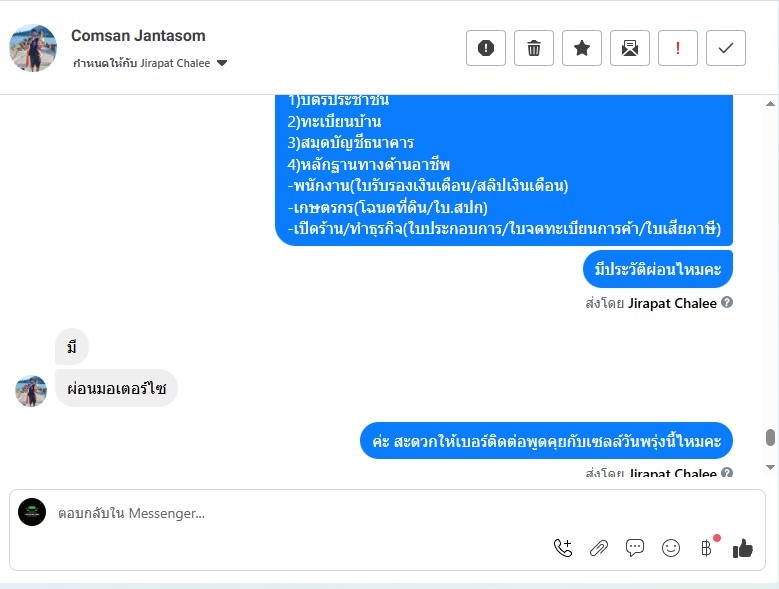Open Comsan Jantasom's header profile picture

coord(33,48)
